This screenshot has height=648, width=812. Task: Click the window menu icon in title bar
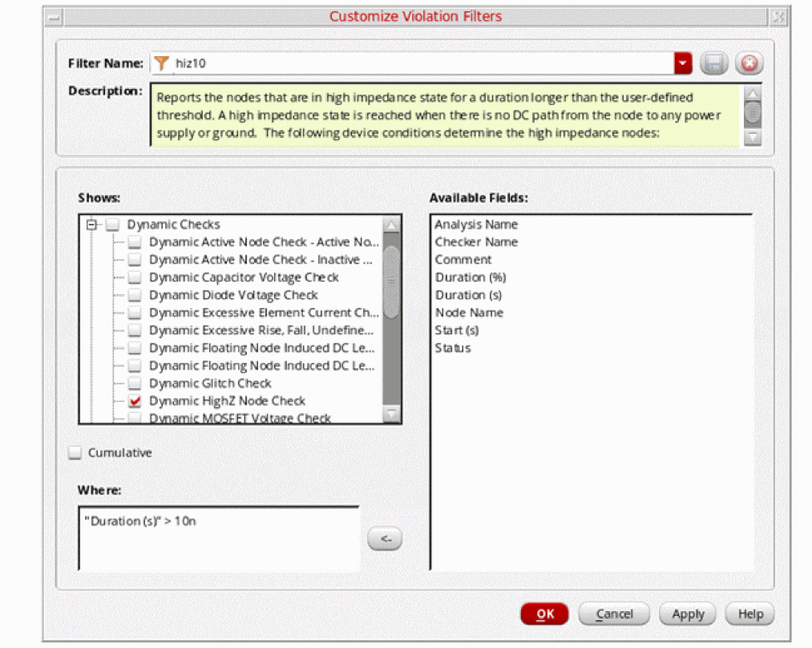(54, 17)
